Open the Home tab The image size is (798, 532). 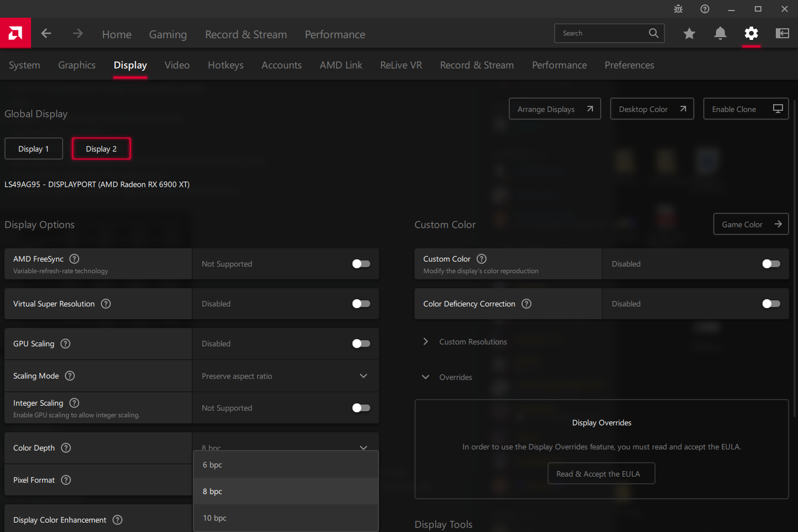click(x=116, y=34)
